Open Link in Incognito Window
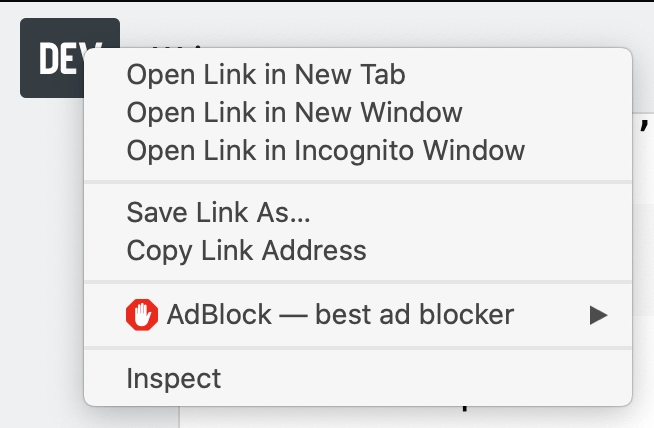The height and width of the screenshot is (428, 654). click(x=325, y=151)
